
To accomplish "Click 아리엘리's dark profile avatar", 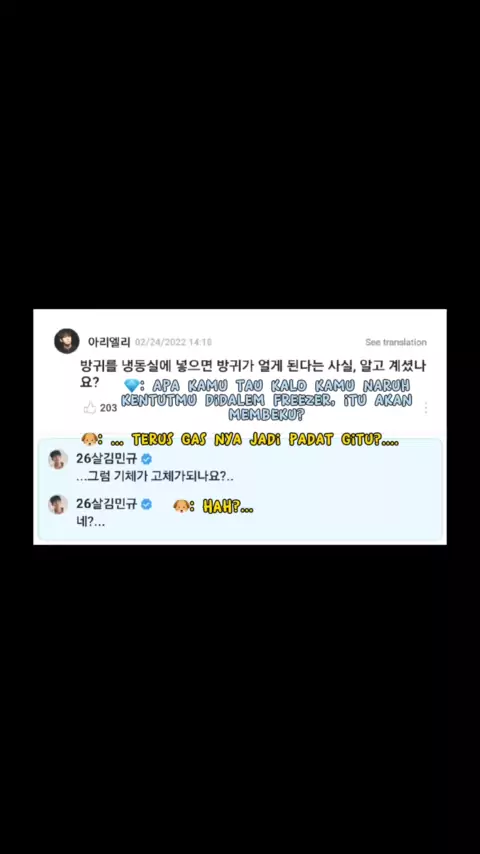I will click(x=66, y=341).
